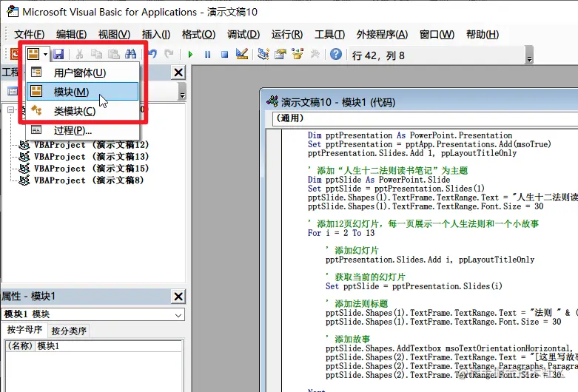The image size is (578, 392).
Task: Click the Save toolbar icon
Action: click(x=58, y=54)
